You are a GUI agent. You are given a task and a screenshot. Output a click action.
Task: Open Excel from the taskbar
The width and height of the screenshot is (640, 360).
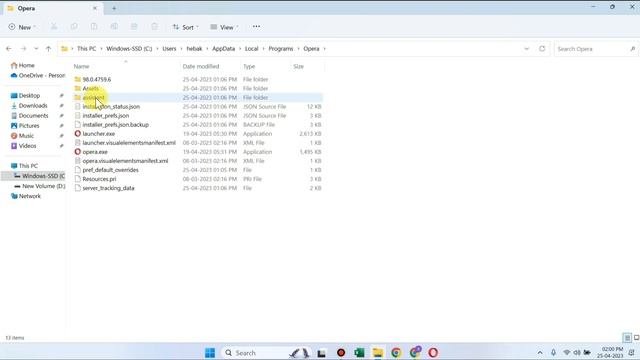pyautogui.click(x=359, y=353)
